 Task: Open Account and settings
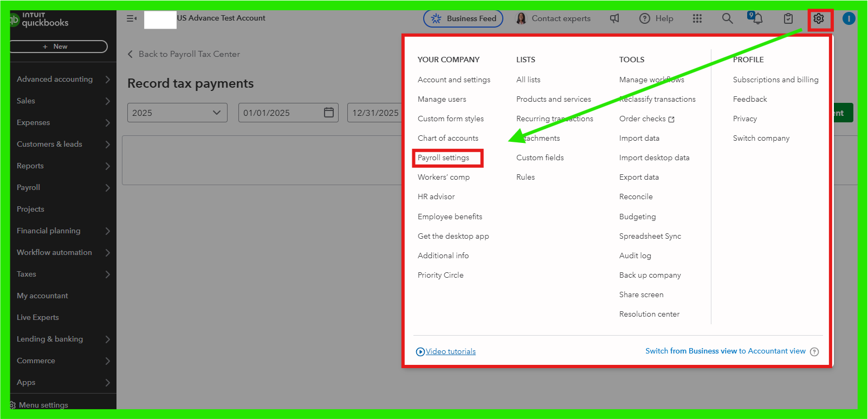[x=454, y=80]
